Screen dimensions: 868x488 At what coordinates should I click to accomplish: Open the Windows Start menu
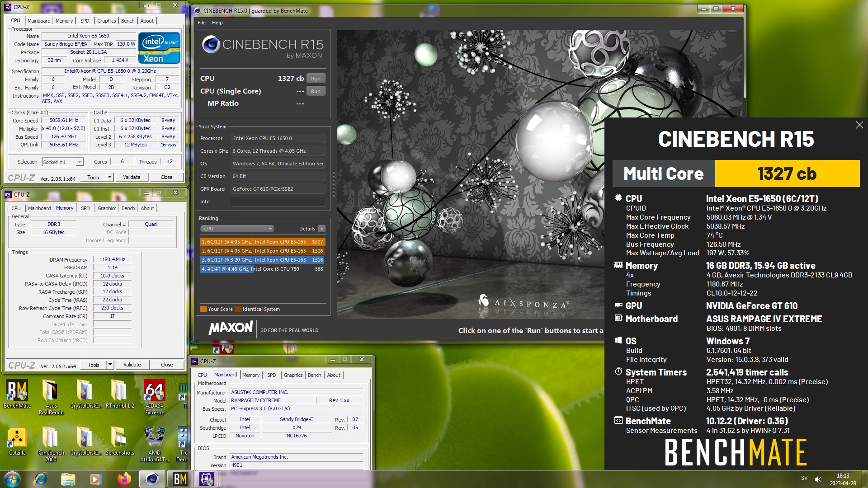click(x=12, y=479)
